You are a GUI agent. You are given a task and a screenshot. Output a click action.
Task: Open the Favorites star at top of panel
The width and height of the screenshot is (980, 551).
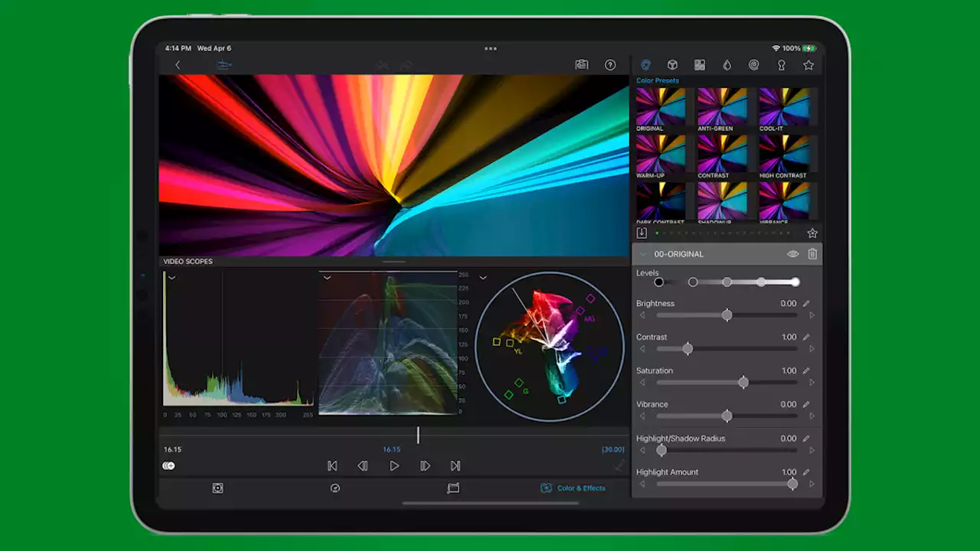tap(808, 65)
